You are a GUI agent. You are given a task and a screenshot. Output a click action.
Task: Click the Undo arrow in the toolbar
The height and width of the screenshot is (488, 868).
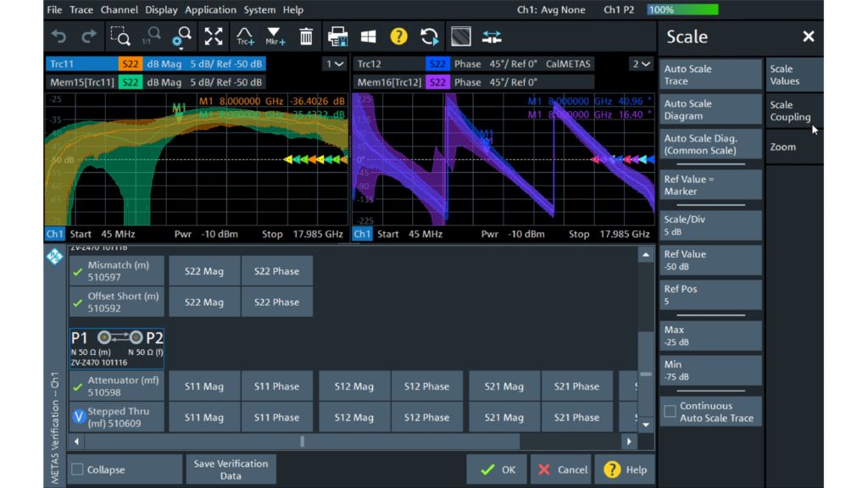pos(58,36)
